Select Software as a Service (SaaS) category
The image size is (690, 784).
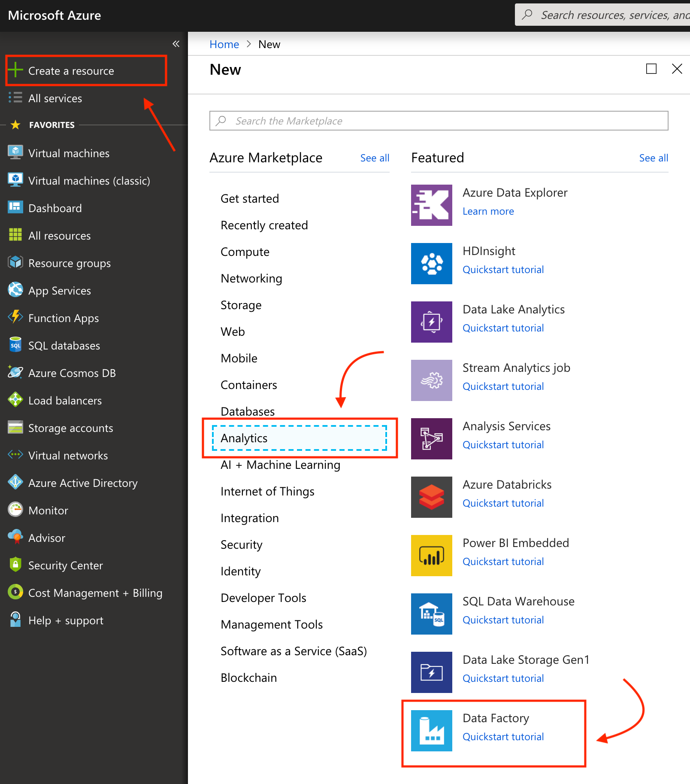coord(294,651)
